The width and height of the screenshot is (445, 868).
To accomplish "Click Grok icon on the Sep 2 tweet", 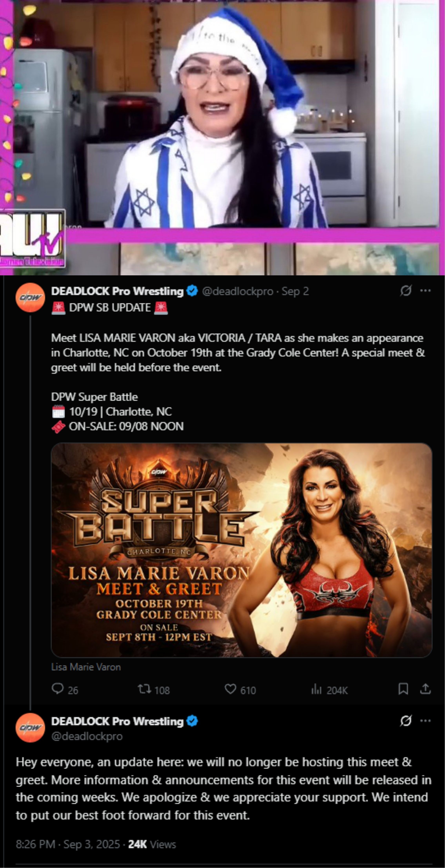I will coord(406,290).
